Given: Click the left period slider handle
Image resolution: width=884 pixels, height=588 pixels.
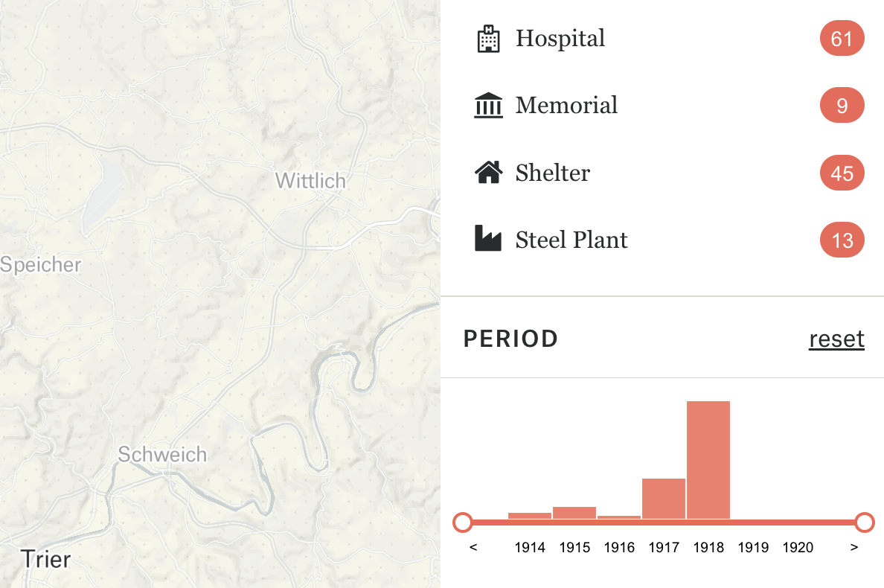Looking at the screenshot, I should tap(463, 523).
